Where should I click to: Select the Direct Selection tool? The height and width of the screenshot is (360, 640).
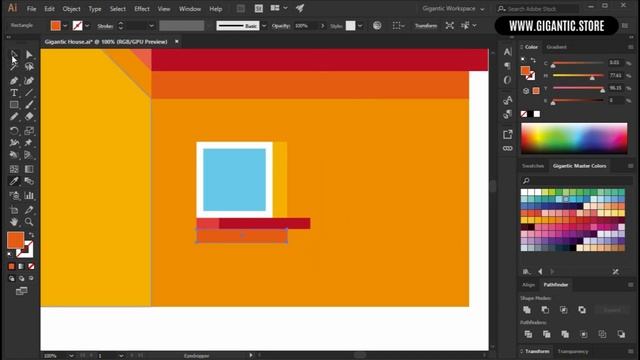click(29, 54)
